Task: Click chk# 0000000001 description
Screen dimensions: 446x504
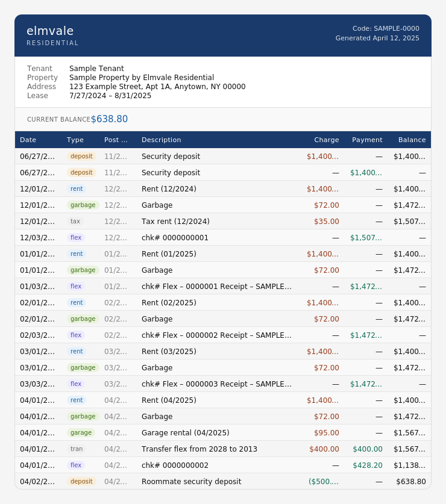Action: click(x=175, y=237)
